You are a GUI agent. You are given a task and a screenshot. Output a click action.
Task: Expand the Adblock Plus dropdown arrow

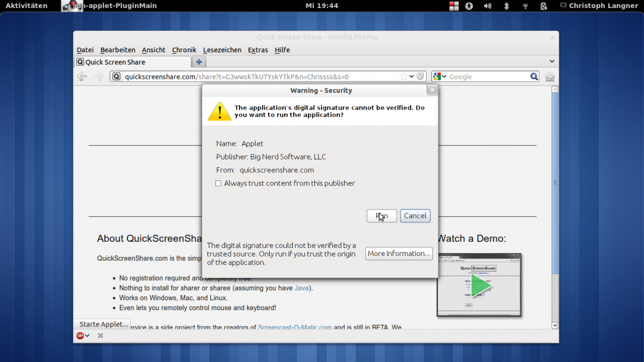88,335
